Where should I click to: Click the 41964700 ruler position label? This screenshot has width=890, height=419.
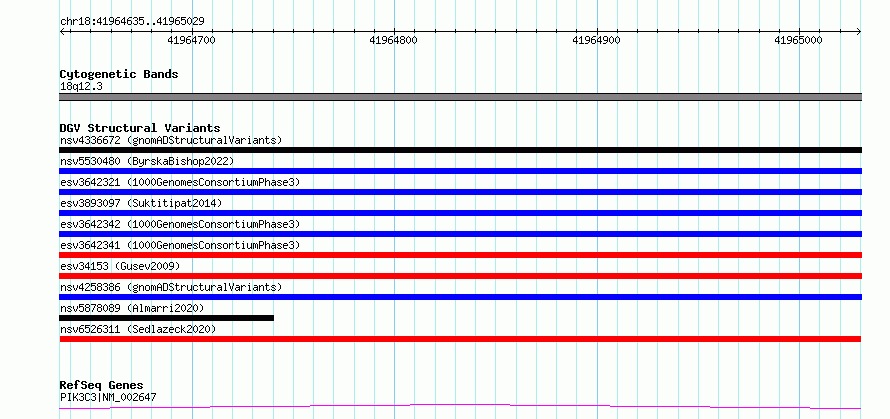(x=192, y=40)
